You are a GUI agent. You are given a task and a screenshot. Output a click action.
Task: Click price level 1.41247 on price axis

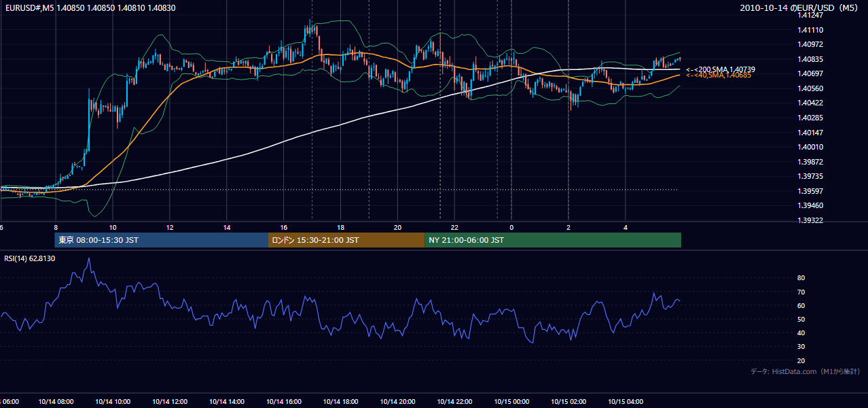point(812,15)
